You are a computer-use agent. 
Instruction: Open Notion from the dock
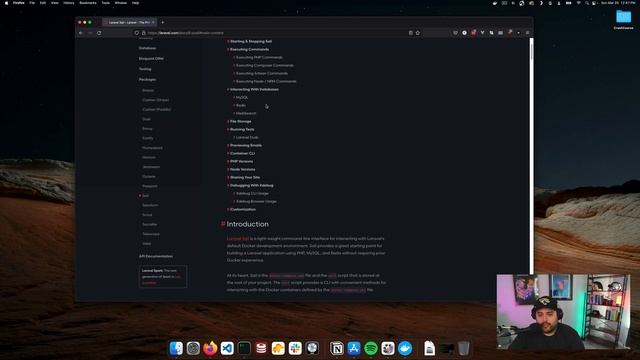point(337,348)
